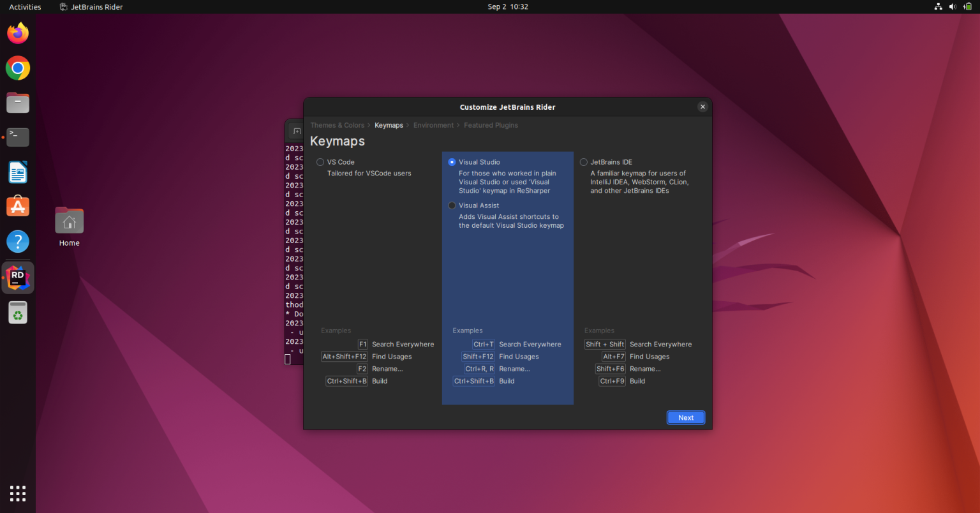
Task: Click the Show Applications grid icon
Action: coord(17,493)
